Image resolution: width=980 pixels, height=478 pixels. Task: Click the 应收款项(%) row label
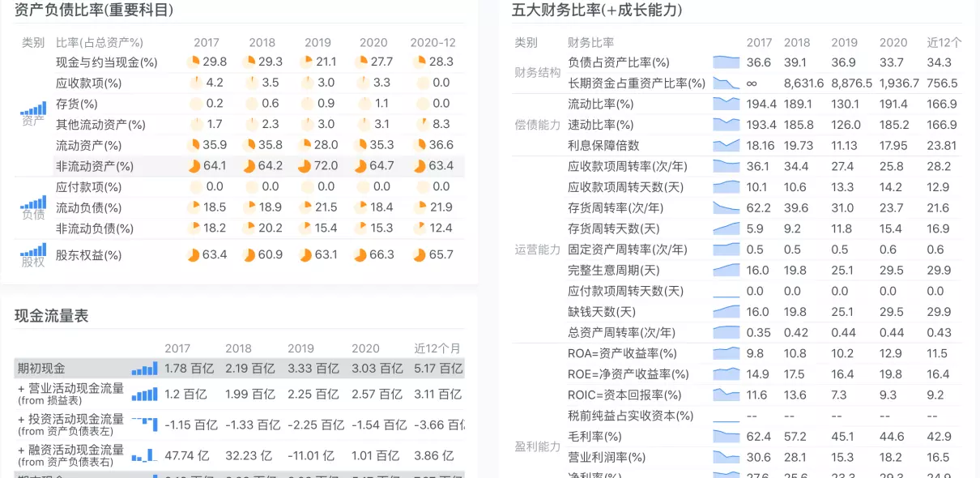pyautogui.click(x=89, y=83)
